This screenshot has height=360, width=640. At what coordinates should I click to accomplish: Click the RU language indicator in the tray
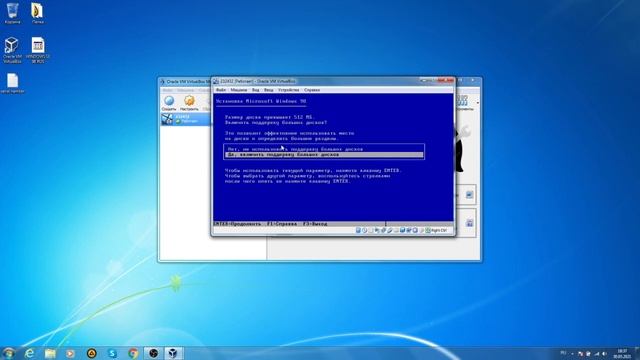click(563, 353)
